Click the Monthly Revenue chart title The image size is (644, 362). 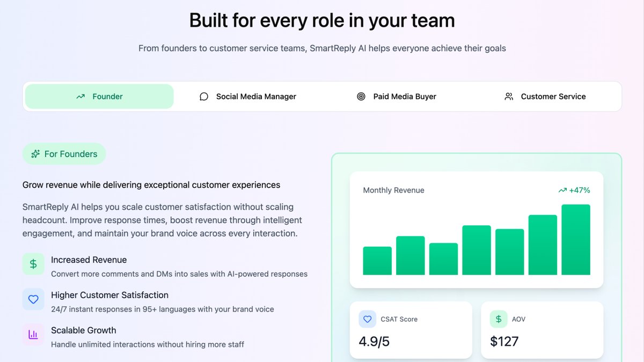point(394,190)
